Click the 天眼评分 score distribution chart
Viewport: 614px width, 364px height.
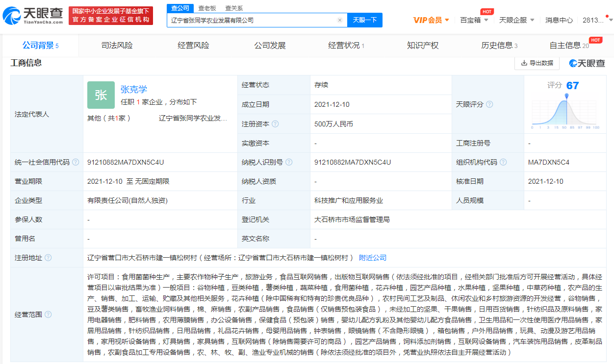coord(565,112)
